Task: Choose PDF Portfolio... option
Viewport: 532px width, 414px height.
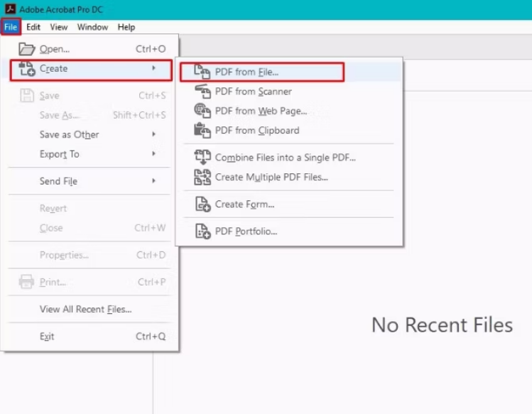Action: (289, 231)
